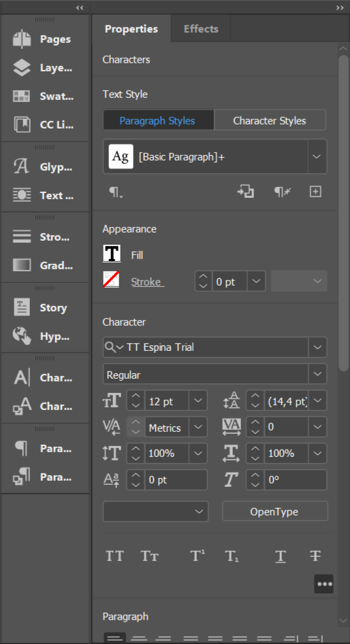Click the tracking stepper arrows
The image size is (350, 644).
point(255,427)
